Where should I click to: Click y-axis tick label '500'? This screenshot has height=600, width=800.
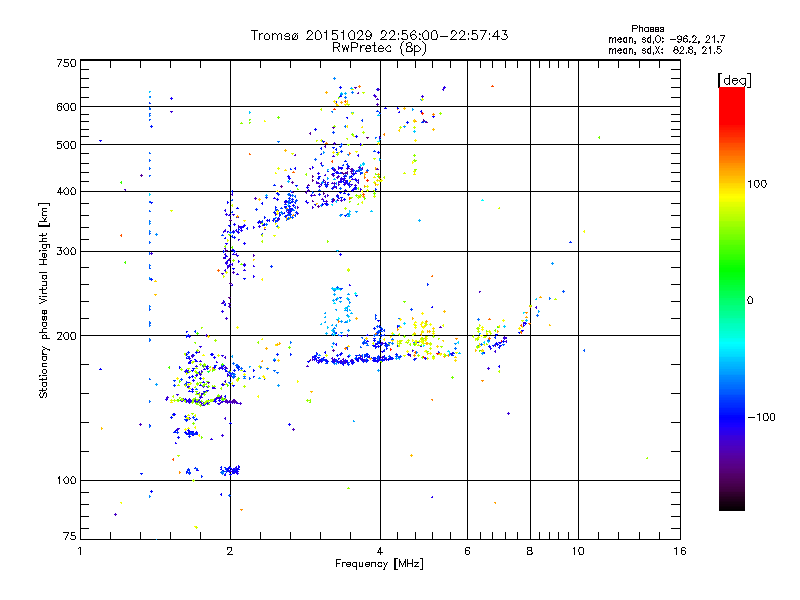coord(66,145)
